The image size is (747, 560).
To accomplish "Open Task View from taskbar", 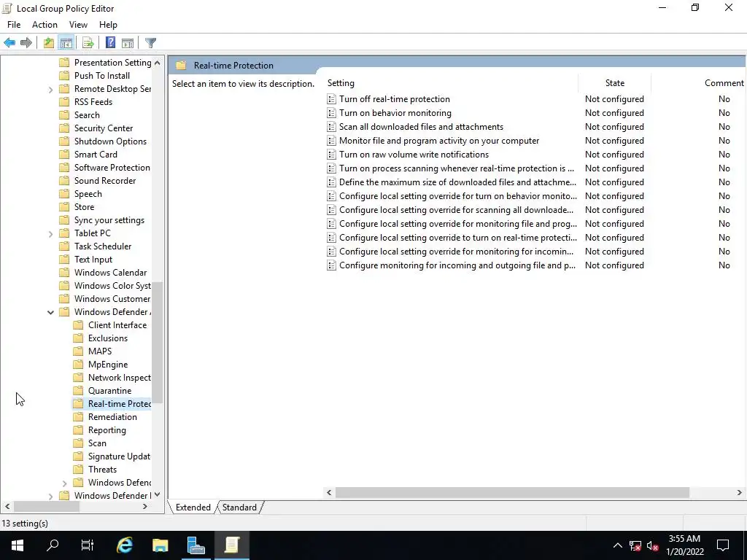I will click(x=88, y=545).
